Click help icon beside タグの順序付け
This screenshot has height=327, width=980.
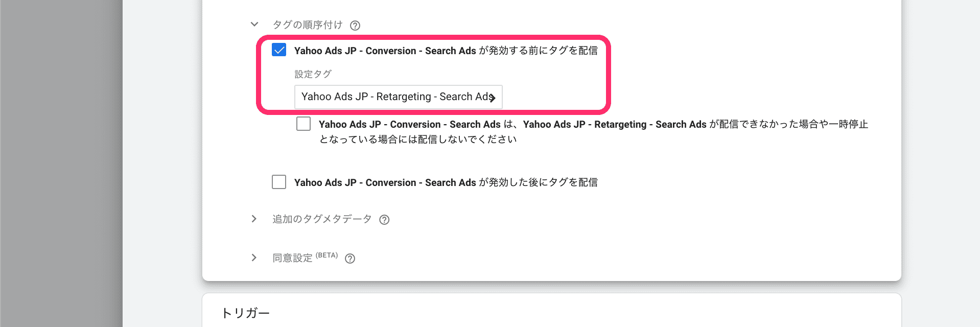[355, 26]
